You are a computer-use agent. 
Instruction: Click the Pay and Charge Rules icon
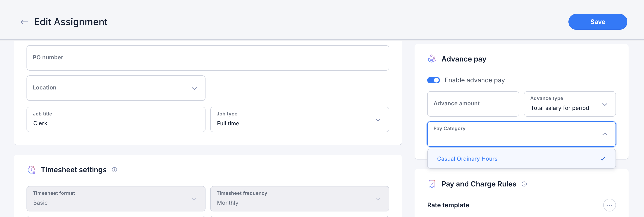coord(432,184)
